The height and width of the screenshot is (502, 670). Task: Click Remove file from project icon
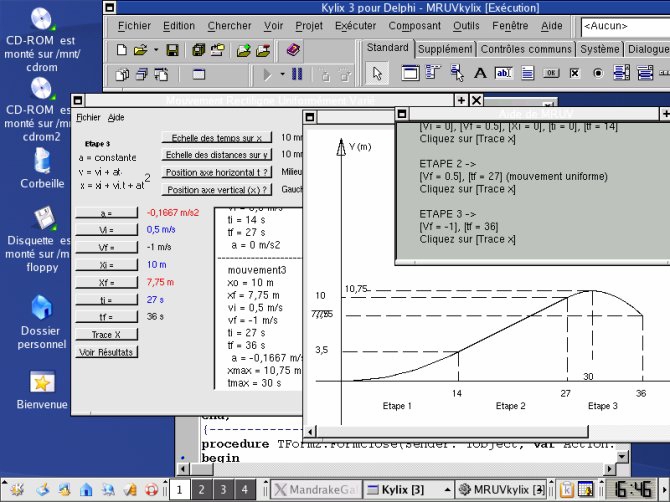pos(263,50)
